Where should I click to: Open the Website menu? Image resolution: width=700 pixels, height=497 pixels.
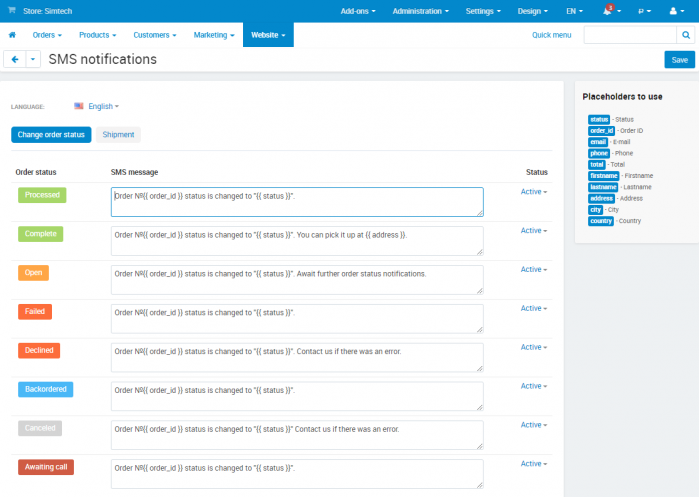(268, 35)
